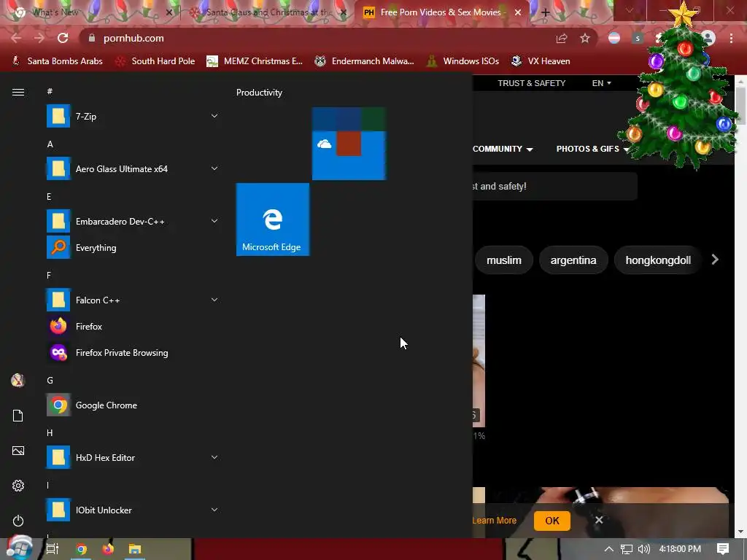Open the EN language dropdown
Viewport: 747px width, 560px height.
601,83
